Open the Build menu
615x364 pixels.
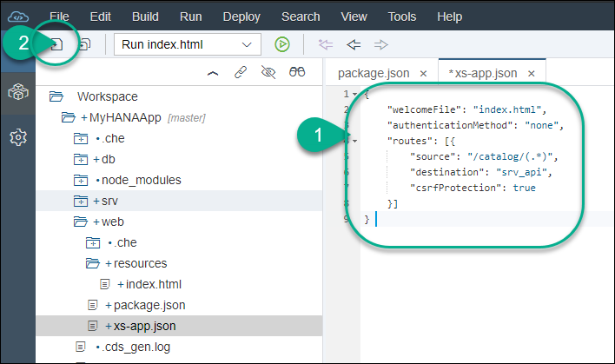click(145, 17)
